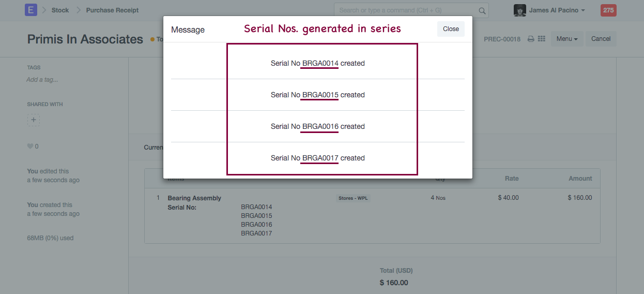Go to Stock in the breadcrumb

(x=60, y=10)
